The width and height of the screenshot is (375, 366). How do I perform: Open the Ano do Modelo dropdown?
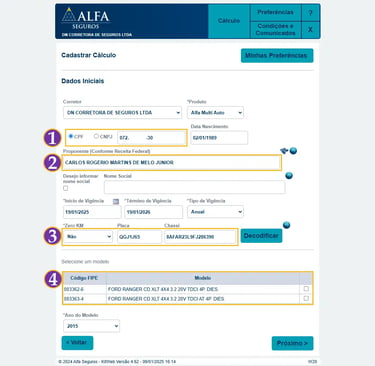(91, 326)
